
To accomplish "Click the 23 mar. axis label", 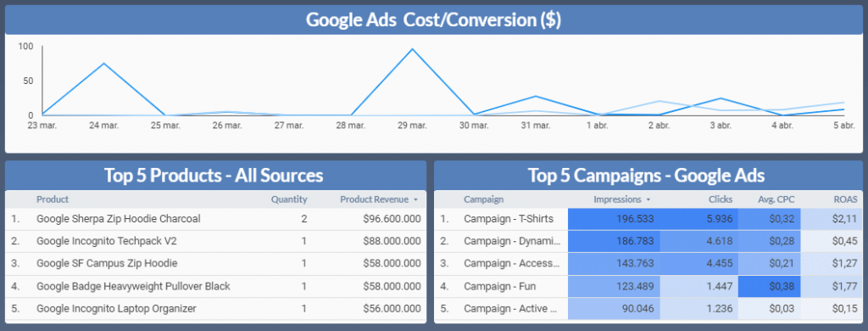I will [42, 126].
